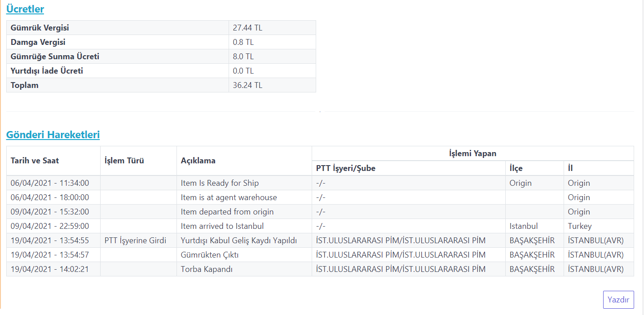Select the Tarih ve Saat column header

tap(35, 161)
